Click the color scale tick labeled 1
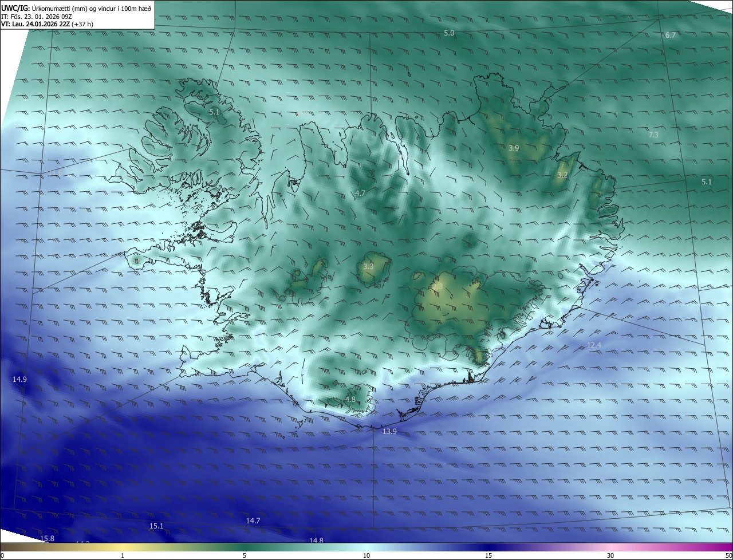Image resolution: width=733 pixels, height=560 pixels. click(123, 555)
